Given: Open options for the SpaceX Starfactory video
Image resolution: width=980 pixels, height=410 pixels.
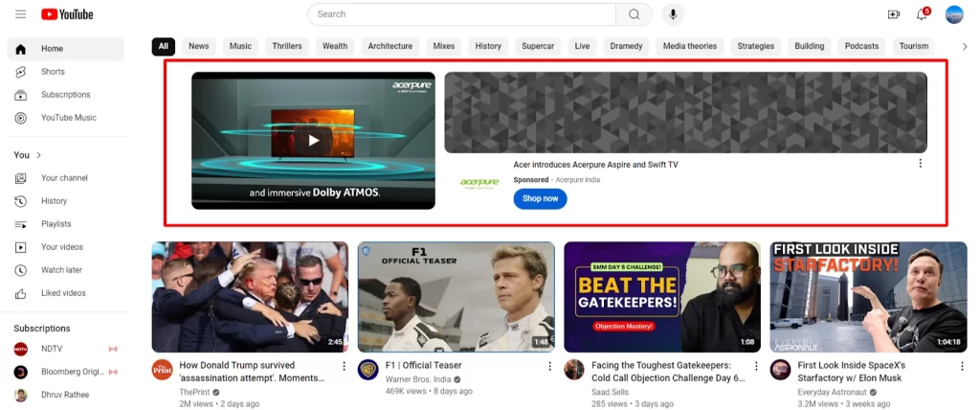Looking at the screenshot, I should (x=962, y=366).
